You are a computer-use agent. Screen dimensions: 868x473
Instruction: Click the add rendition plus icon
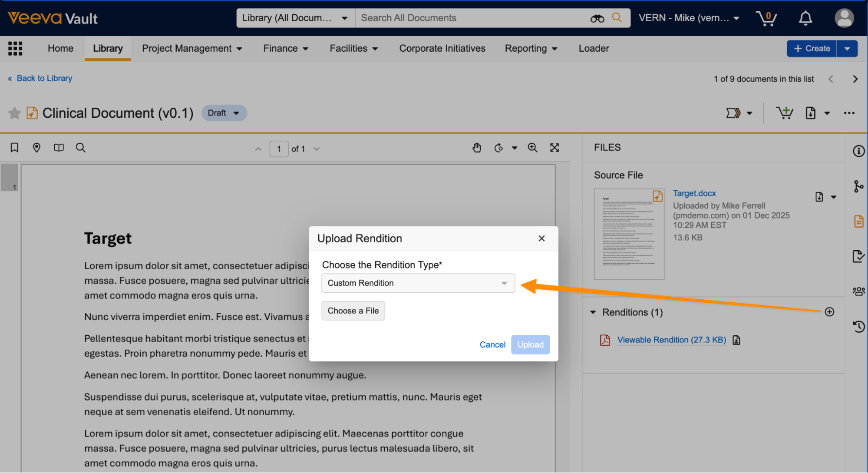(x=829, y=312)
